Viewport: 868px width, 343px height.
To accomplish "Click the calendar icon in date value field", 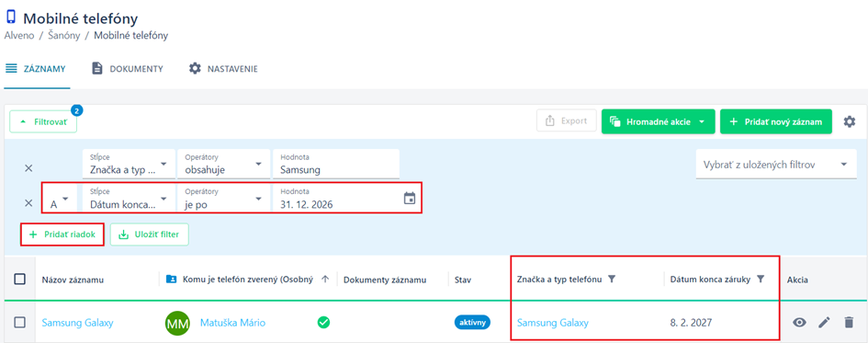I will click(x=410, y=198).
